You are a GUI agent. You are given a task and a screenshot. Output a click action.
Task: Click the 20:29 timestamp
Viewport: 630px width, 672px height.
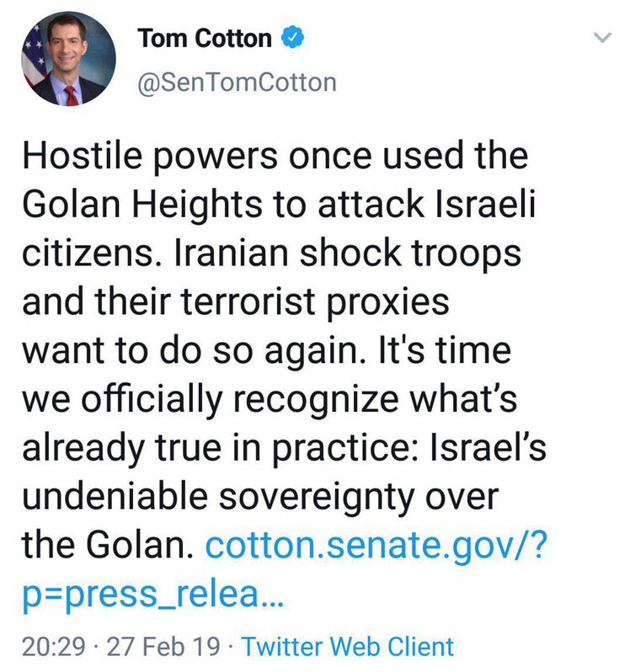(52, 647)
